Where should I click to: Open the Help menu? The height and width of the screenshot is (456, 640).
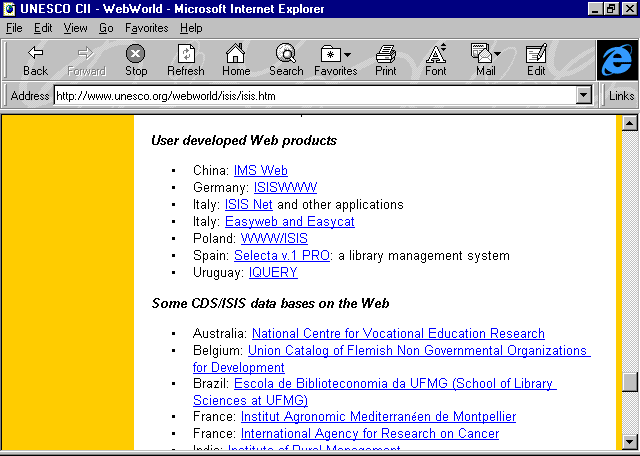pyautogui.click(x=191, y=28)
